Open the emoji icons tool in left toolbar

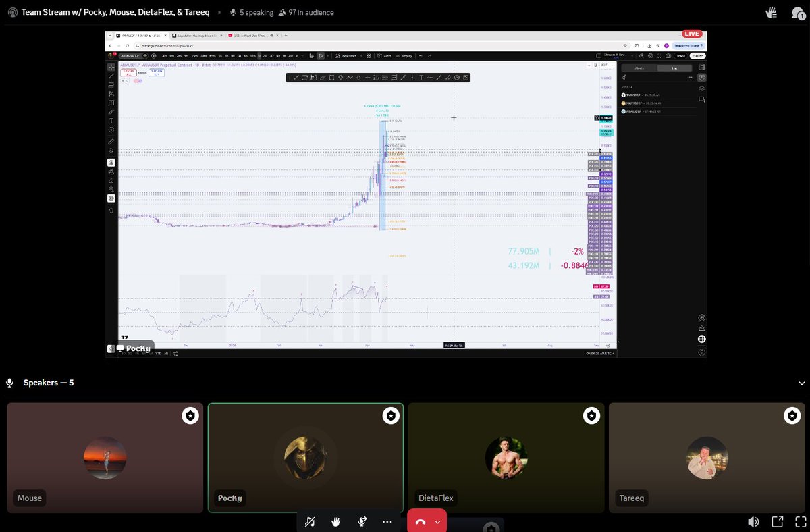click(111, 130)
